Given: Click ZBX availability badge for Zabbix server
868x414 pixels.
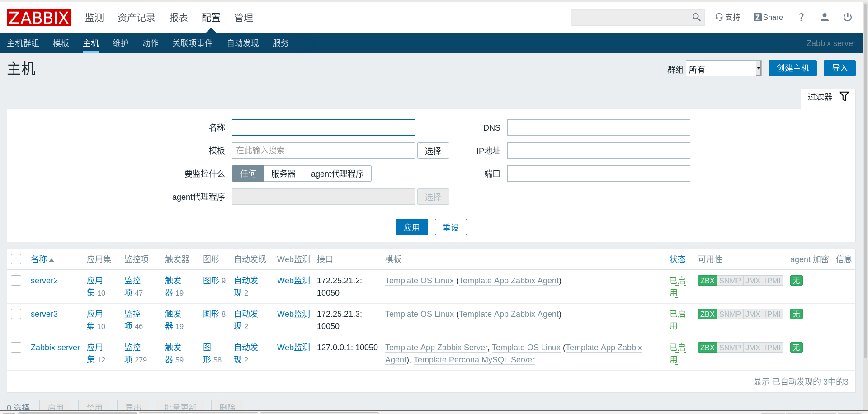Looking at the screenshot, I should (x=707, y=348).
